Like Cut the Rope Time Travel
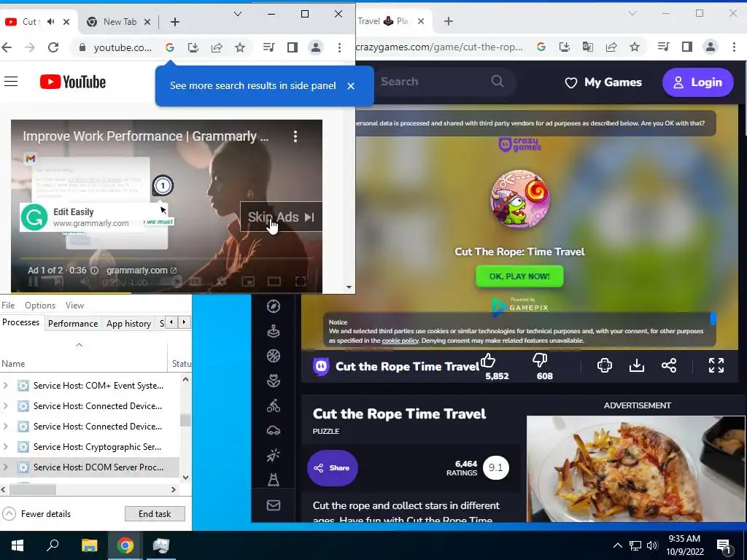The height and width of the screenshot is (560, 747). click(x=488, y=360)
